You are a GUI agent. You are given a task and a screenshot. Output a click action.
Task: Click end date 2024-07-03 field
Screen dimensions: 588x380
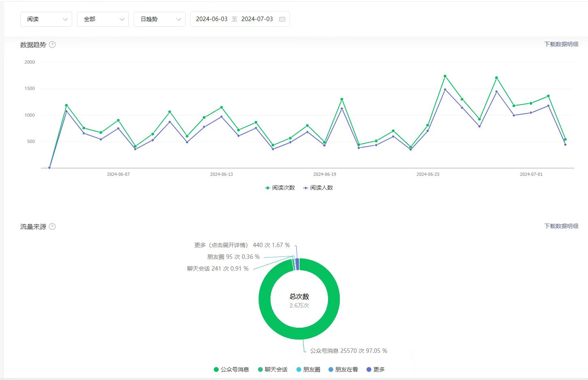coord(257,19)
